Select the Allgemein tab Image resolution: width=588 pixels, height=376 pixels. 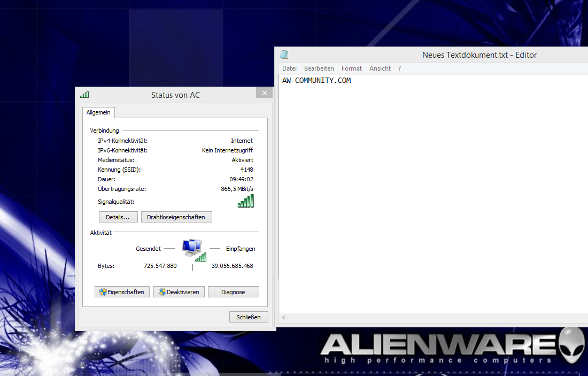pyautogui.click(x=98, y=112)
